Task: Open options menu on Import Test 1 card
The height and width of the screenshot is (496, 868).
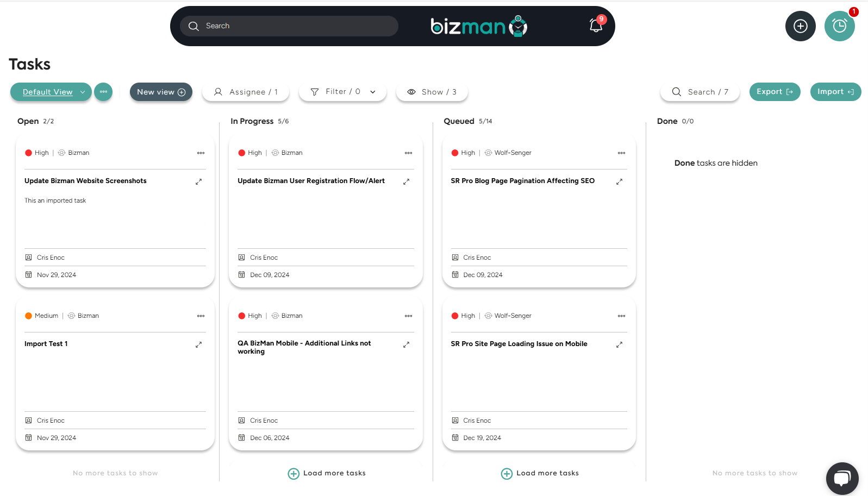Action: (x=201, y=316)
